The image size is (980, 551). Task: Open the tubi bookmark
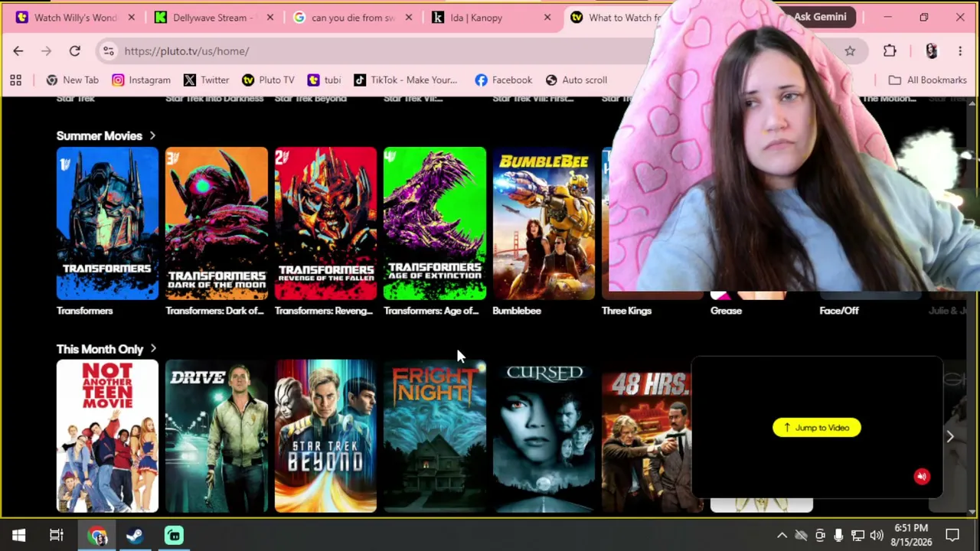tap(324, 80)
